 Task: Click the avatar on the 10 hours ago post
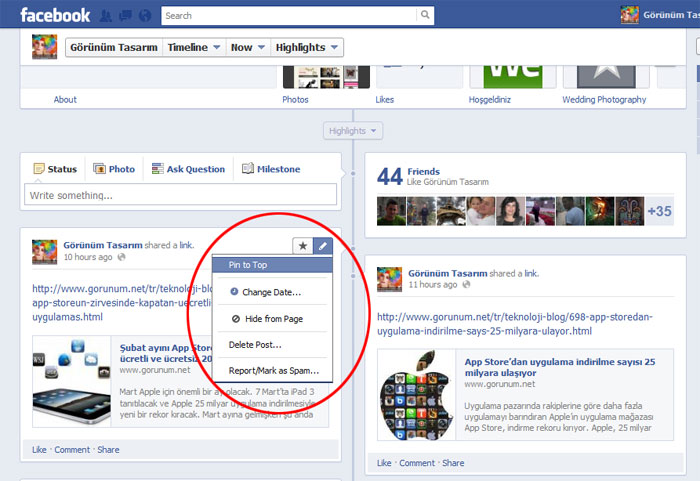click(x=44, y=252)
